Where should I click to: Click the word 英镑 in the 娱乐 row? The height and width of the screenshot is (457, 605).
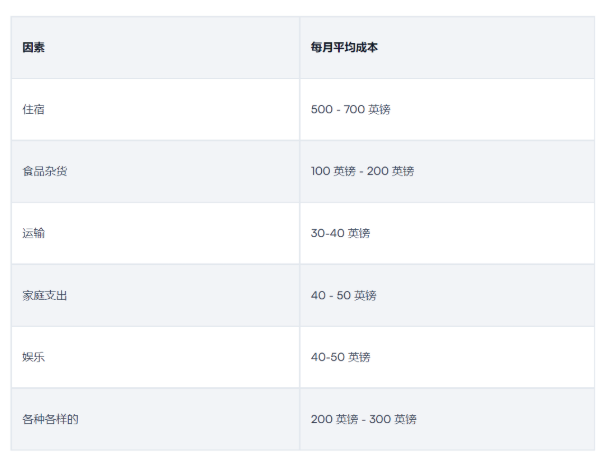coord(359,357)
